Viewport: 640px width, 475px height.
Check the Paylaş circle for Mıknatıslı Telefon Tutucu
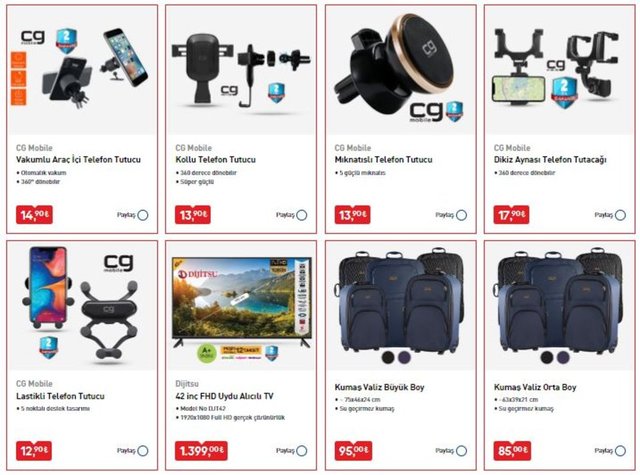pyautogui.click(x=461, y=215)
